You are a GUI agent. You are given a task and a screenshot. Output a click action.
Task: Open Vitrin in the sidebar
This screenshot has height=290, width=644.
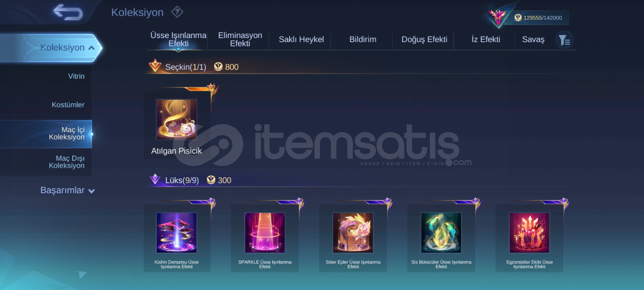[76, 76]
